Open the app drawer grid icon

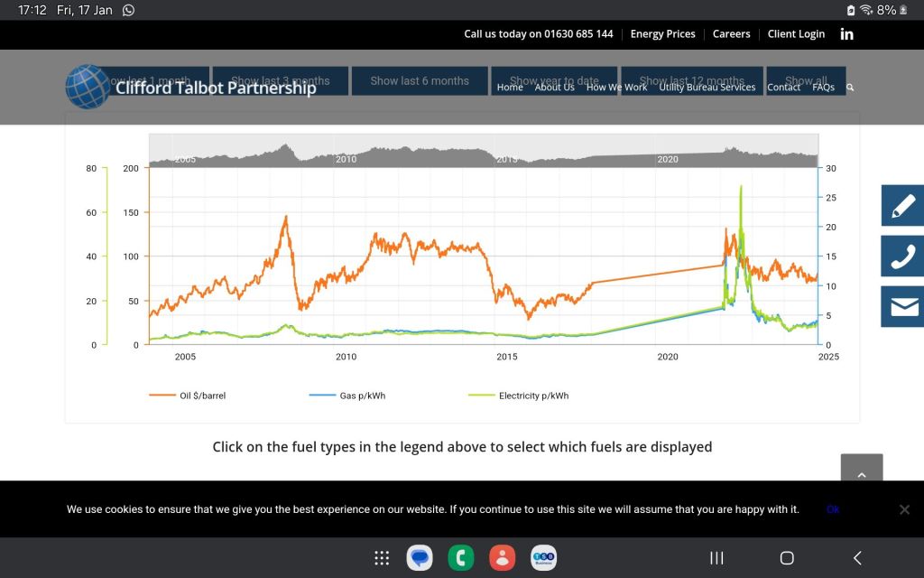[382, 557]
